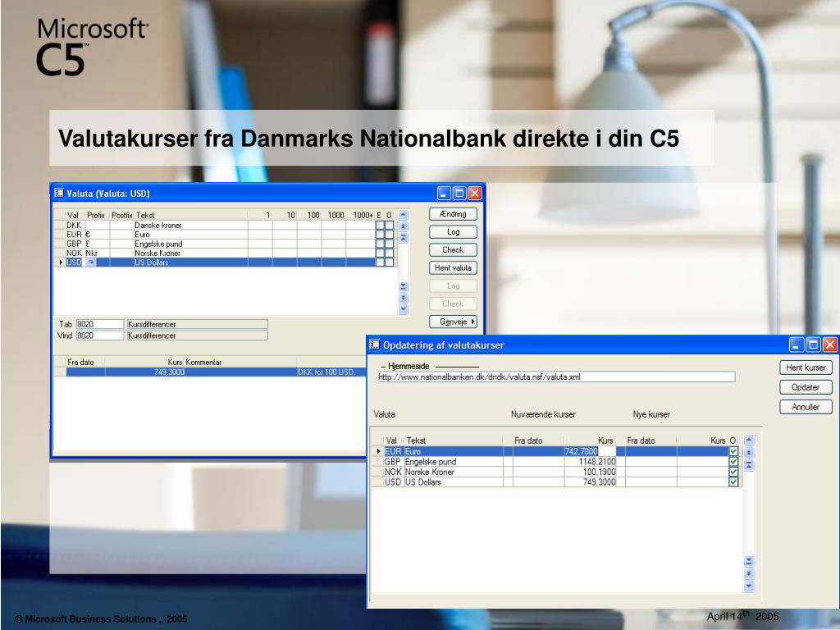This screenshot has width=840, height=630.
Task: Jump to first row in Opdatering af valutakurser grid
Action: (x=749, y=464)
